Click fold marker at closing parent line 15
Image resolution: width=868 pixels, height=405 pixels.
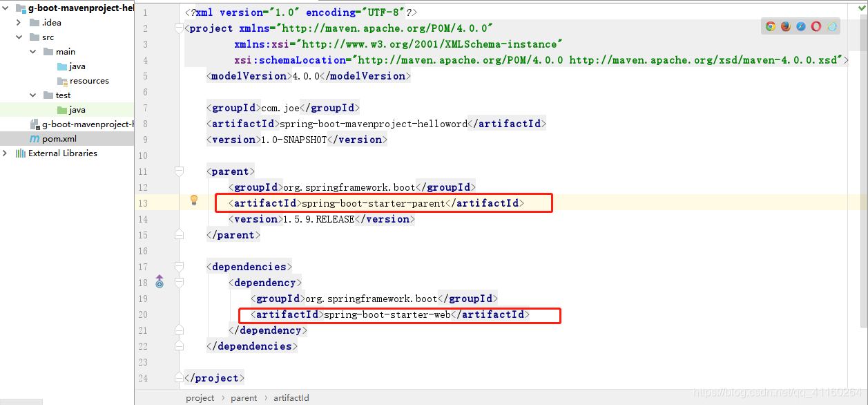point(179,235)
